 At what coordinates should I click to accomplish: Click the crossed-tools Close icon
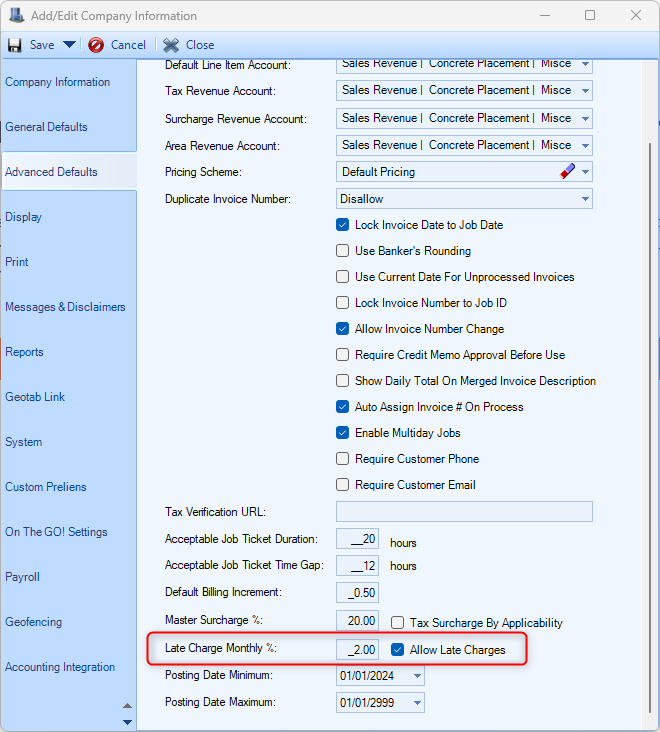coord(171,45)
